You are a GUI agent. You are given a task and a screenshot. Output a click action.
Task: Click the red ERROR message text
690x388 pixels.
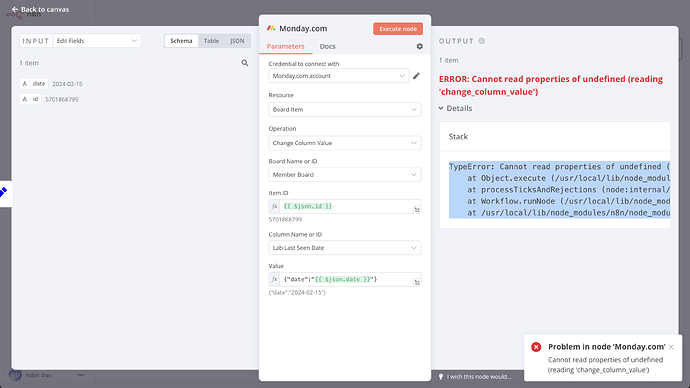pos(551,85)
